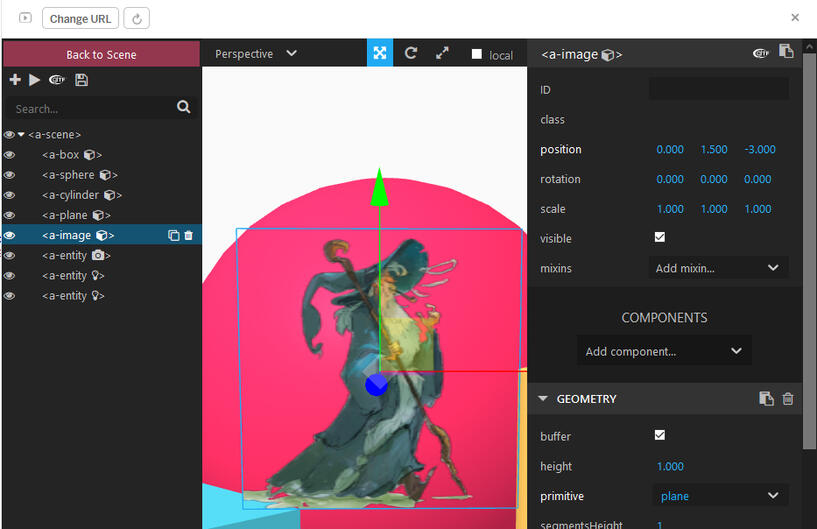Click the Back to Scene button
The height and width of the screenshot is (529, 817).
pos(101,54)
